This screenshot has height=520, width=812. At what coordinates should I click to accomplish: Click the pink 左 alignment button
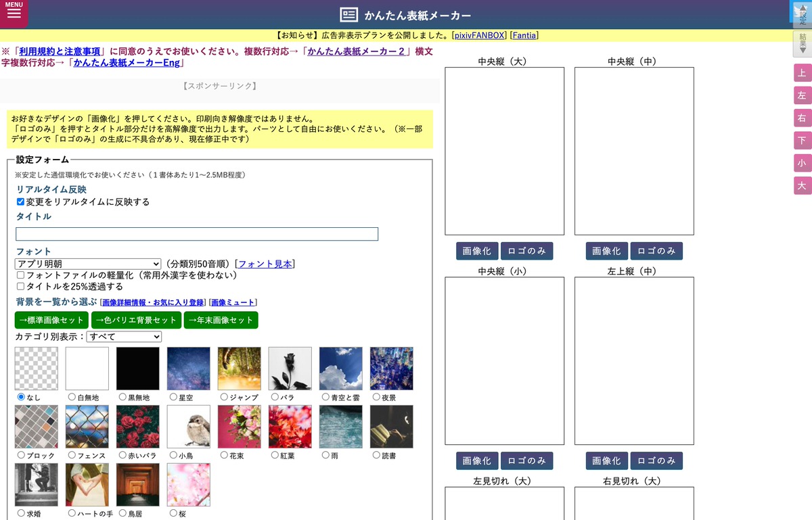pos(803,95)
